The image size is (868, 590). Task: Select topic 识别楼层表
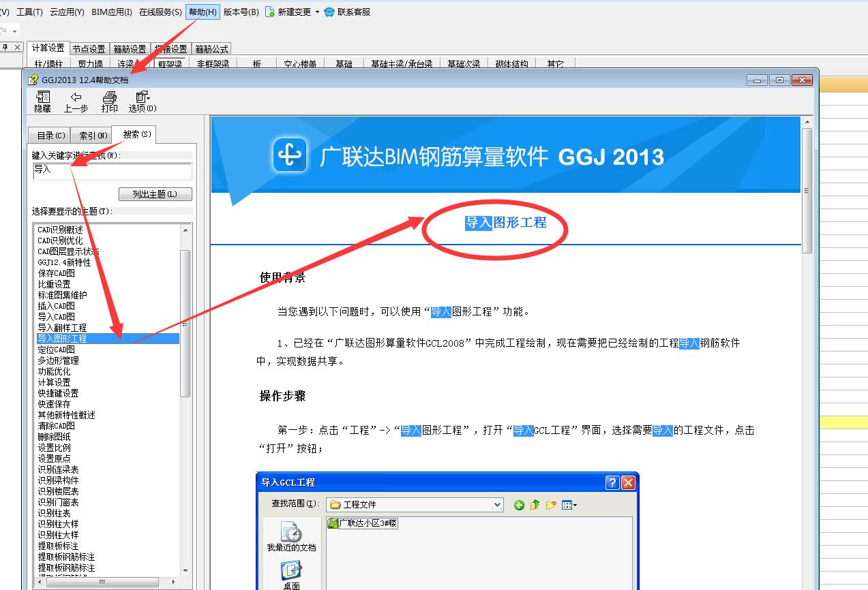[x=58, y=491]
